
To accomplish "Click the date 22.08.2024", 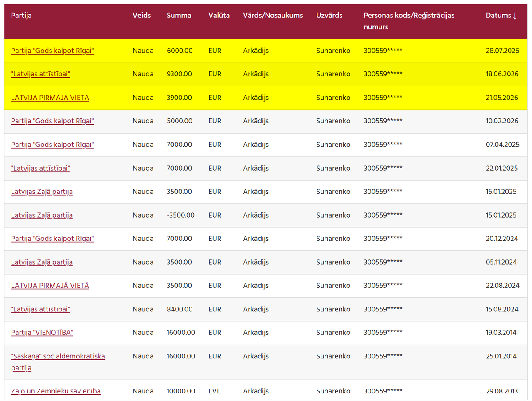I will pos(503,286).
